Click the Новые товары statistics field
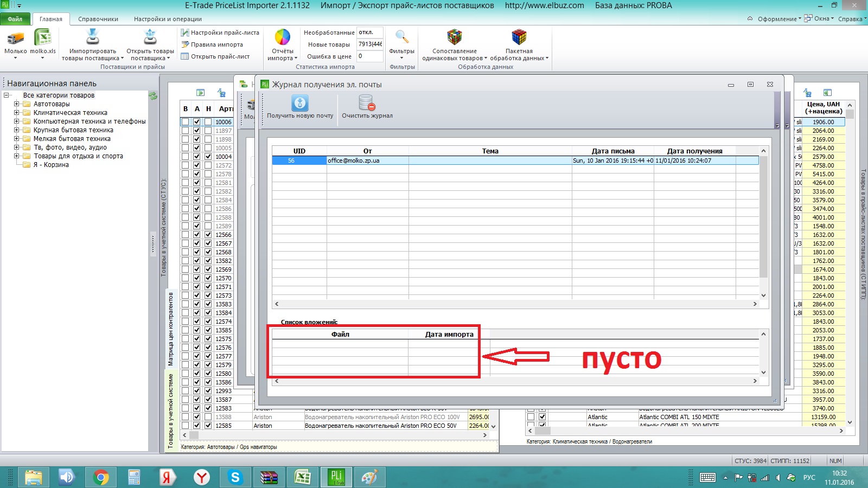Screen dimensions: 868x488 (370, 44)
